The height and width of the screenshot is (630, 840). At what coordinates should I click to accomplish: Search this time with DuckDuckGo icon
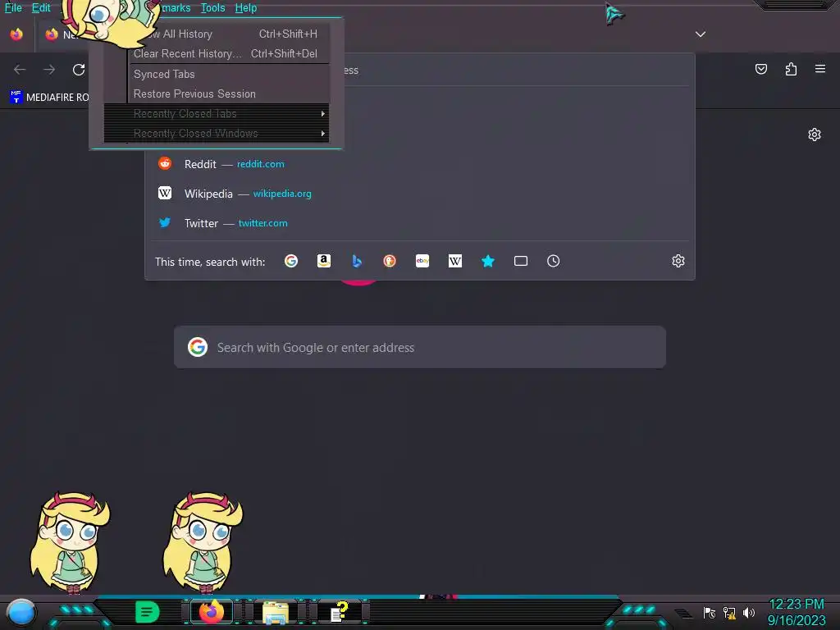click(x=390, y=261)
